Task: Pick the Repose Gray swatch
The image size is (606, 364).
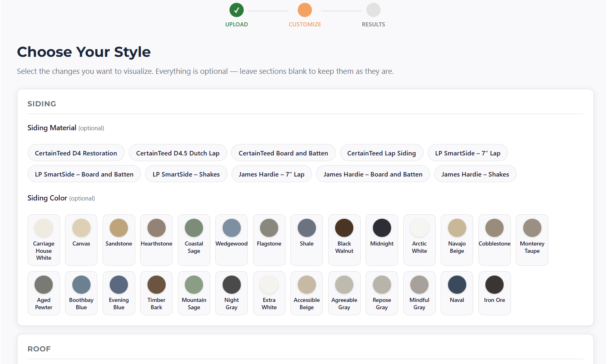Action: coord(382,293)
